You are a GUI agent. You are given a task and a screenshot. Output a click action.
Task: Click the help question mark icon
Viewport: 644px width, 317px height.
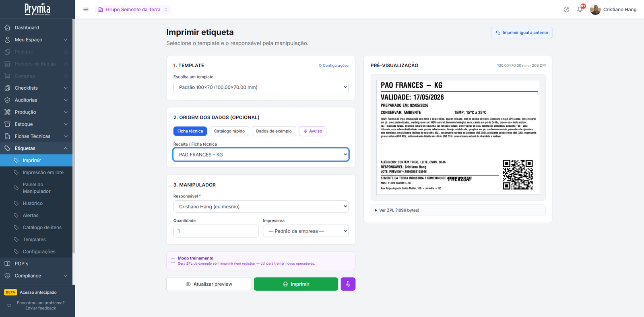coord(566,9)
